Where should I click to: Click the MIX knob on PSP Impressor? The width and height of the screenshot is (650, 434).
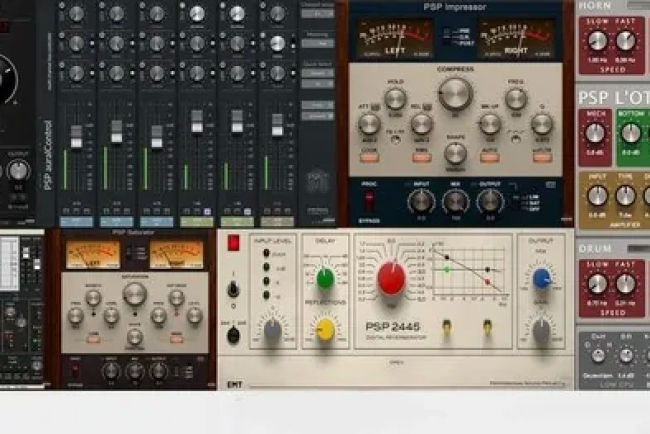point(455,202)
